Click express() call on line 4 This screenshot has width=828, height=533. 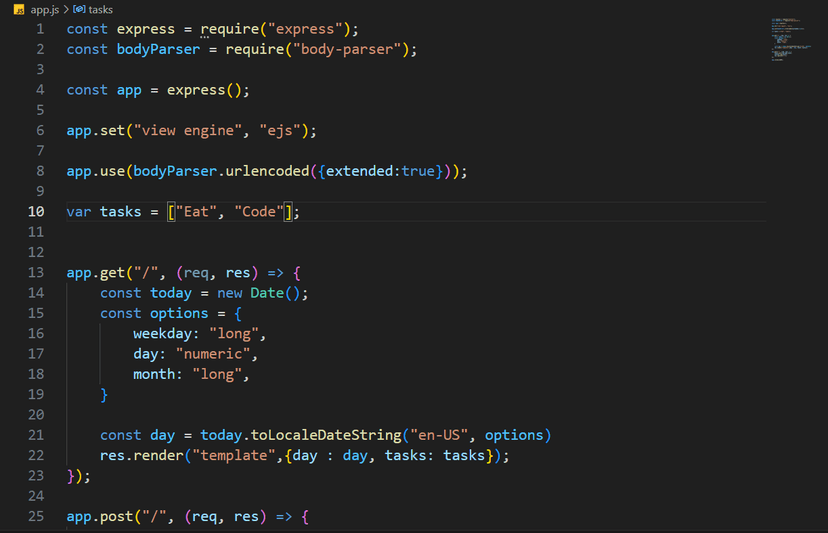[x=204, y=90]
